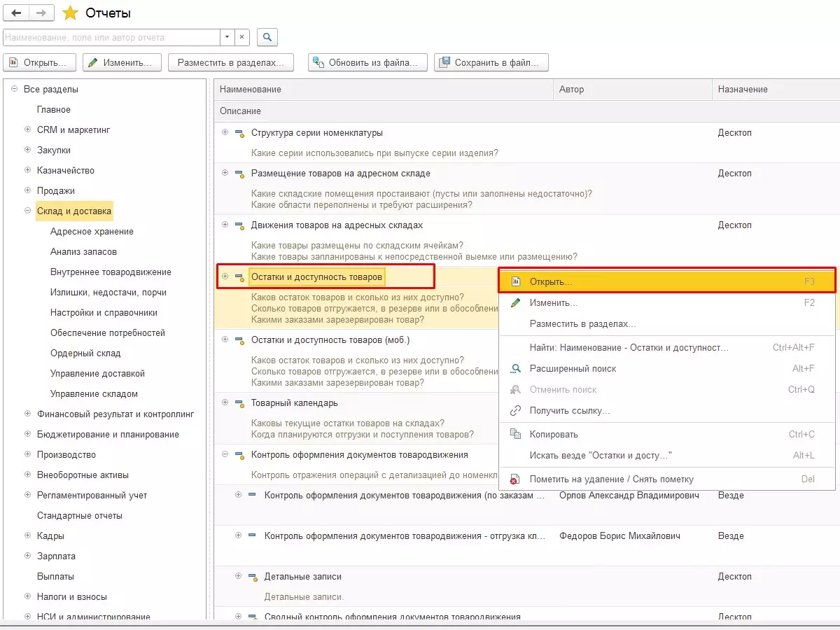
Task: Click the Товарный календарь report icon
Action: click(239, 403)
